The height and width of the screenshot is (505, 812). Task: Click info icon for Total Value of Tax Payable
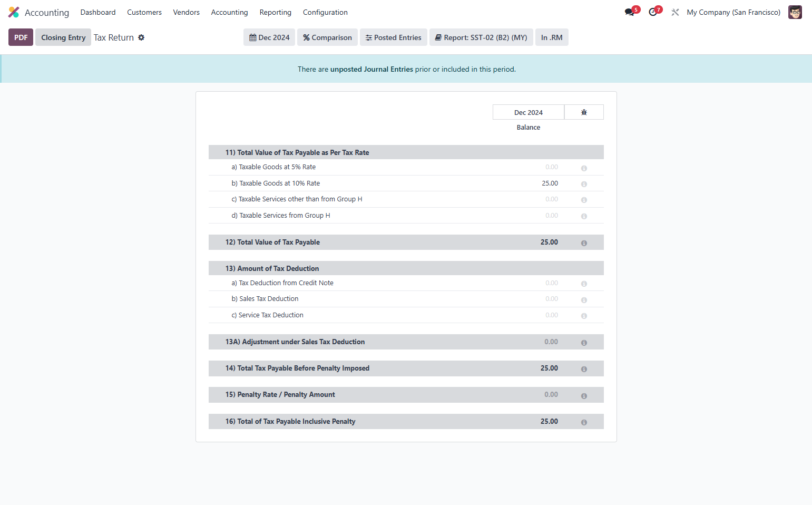click(584, 243)
